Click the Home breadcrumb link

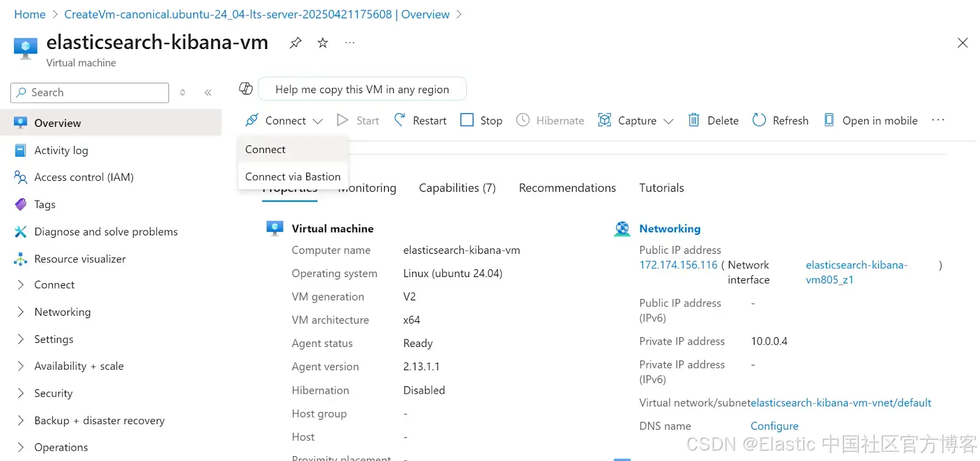coord(30,14)
